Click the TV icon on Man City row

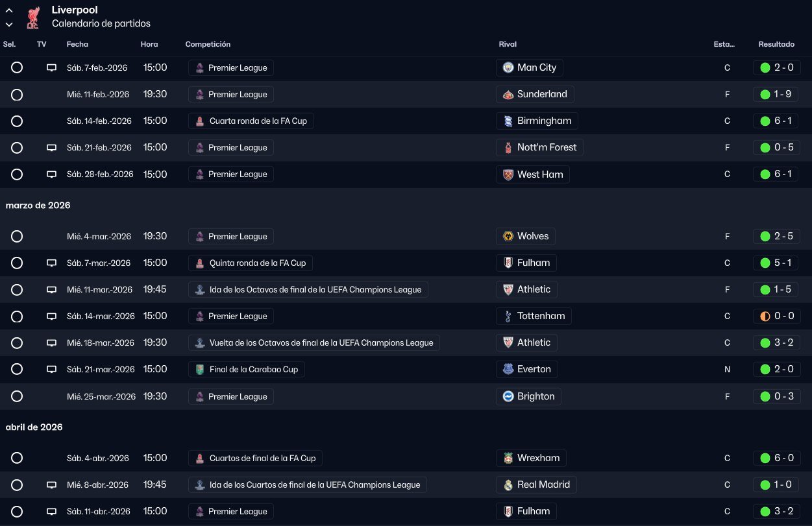coord(51,67)
